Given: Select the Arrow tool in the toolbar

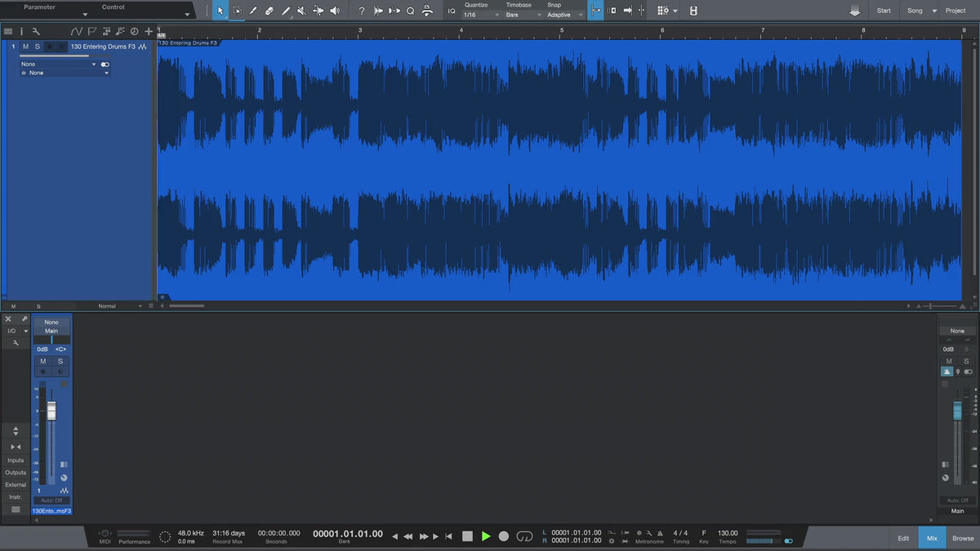Looking at the screenshot, I should (220, 11).
